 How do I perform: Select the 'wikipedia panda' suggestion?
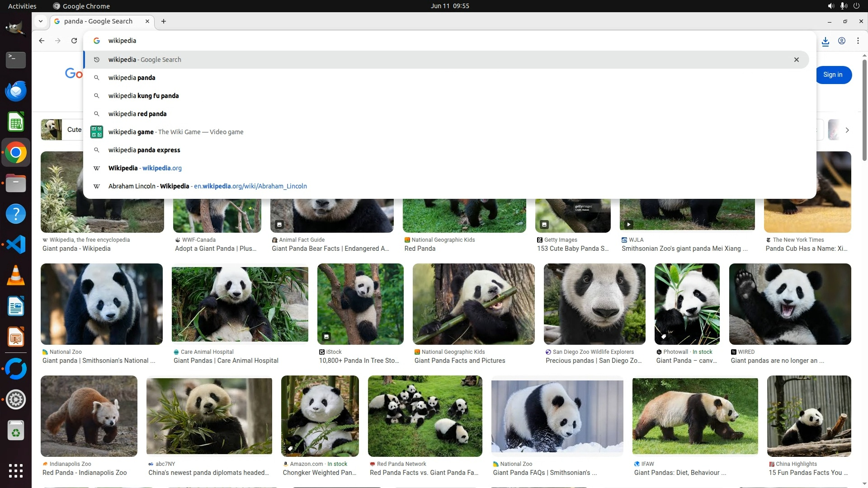(132, 78)
